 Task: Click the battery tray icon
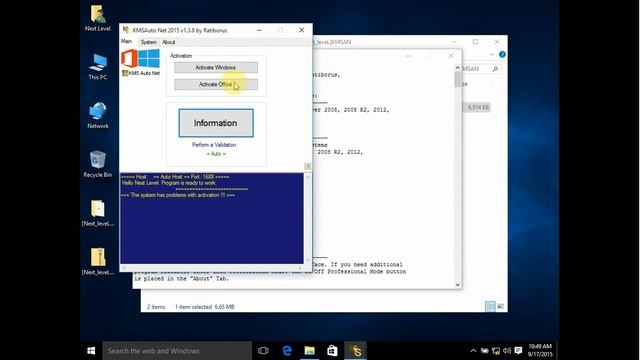[x=484, y=351]
